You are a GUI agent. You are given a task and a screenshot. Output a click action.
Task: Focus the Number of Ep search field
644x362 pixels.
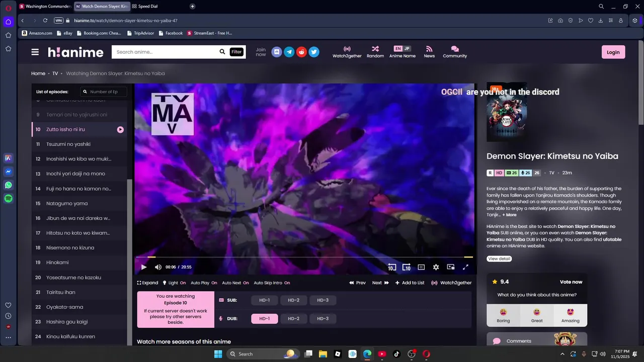point(104,92)
